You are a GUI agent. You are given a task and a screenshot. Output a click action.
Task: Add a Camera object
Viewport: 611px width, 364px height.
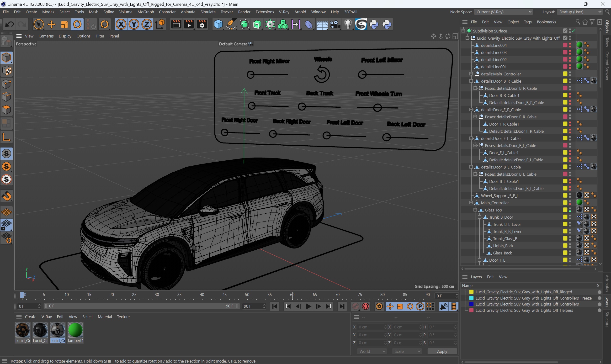click(x=335, y=25)
